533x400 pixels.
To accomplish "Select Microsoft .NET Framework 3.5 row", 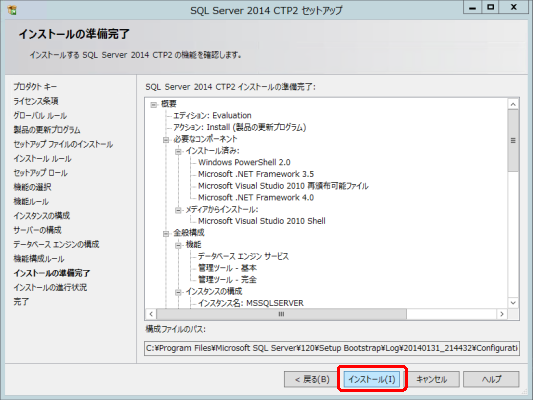I will (256, 174).
